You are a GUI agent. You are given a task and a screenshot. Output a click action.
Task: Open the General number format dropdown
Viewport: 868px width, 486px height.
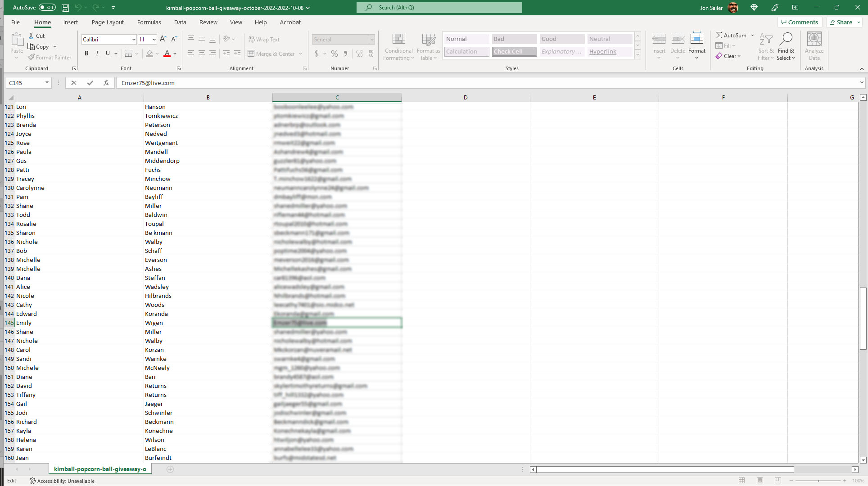coord(372,40)
